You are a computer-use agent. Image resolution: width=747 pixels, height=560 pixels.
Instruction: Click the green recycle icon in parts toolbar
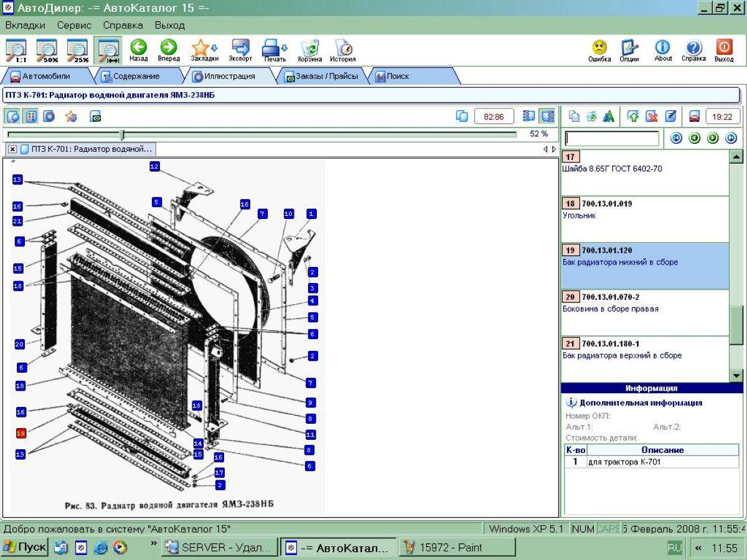[x=591, y=116]
